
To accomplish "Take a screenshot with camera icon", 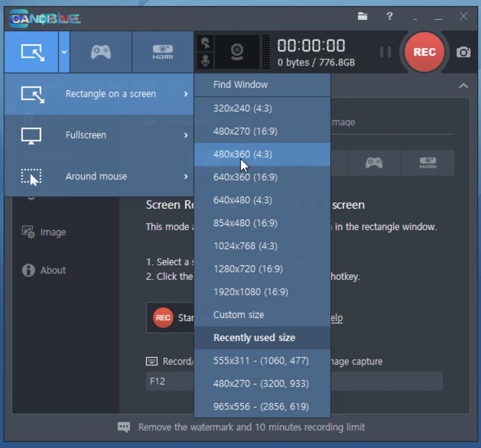I will (463, 52).
